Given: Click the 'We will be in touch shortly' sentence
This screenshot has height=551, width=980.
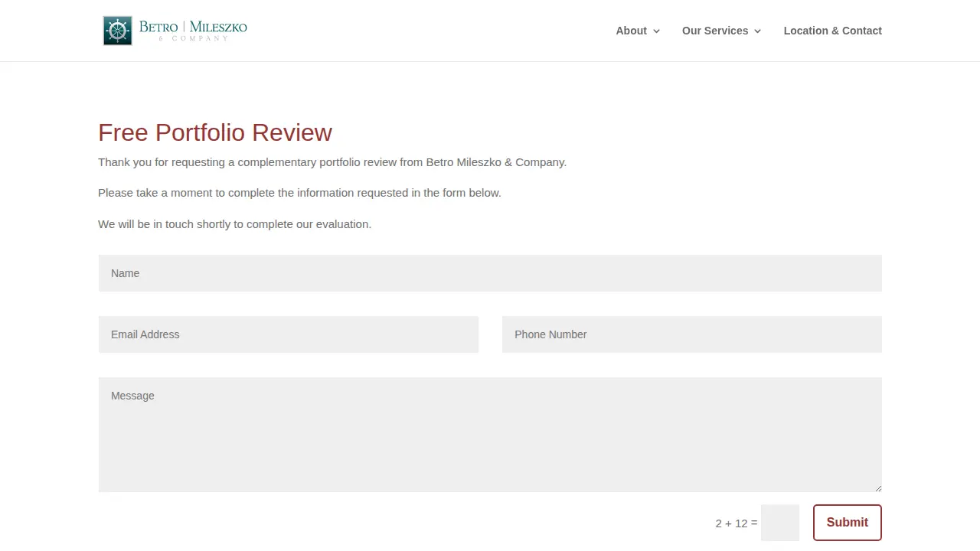Looking at the screenshot, I should [x=234, y=224].
